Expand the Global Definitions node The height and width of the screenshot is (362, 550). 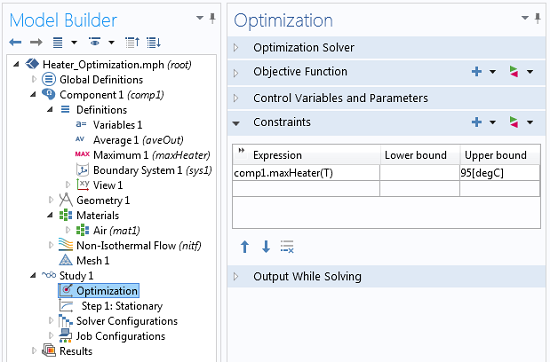coord(34,79)
